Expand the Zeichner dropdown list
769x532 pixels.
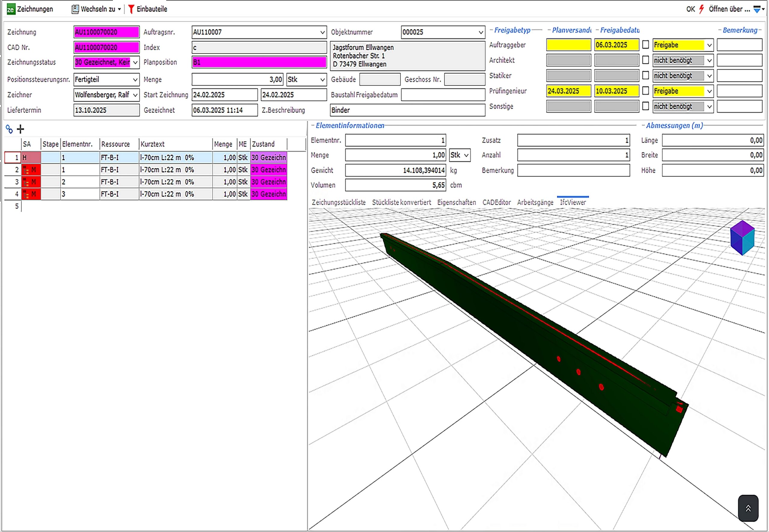click(x=135, y=95)
